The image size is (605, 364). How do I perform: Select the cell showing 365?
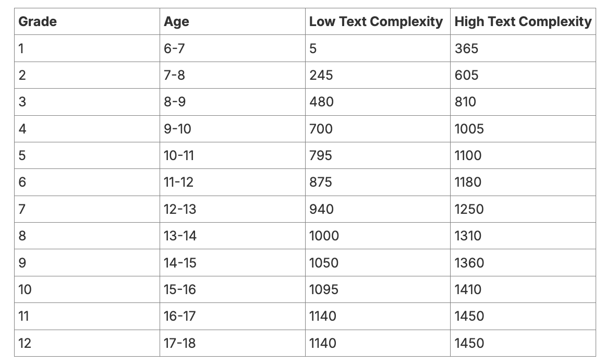(523, 48)
